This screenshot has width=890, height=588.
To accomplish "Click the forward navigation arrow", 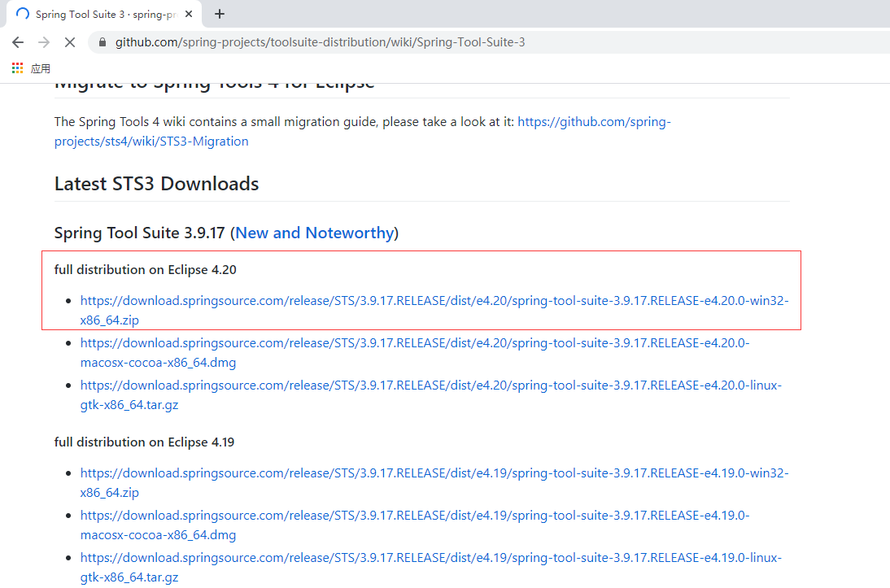I will pos(44,42).
